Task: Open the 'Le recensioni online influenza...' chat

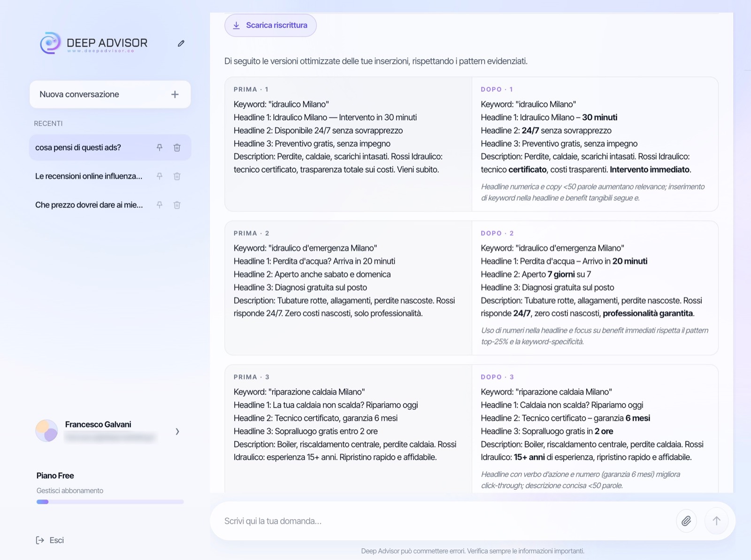Action: click(x=89, y=176)
